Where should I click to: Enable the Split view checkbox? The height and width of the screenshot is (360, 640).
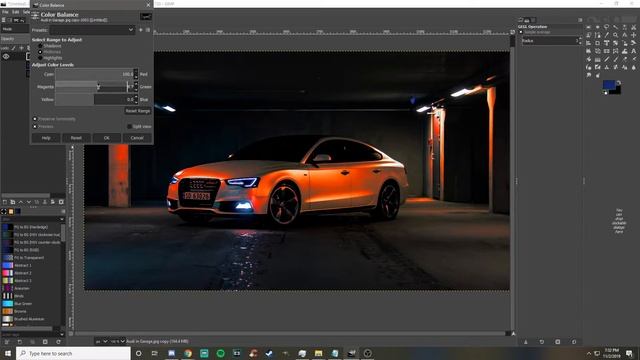click(129, 127)
